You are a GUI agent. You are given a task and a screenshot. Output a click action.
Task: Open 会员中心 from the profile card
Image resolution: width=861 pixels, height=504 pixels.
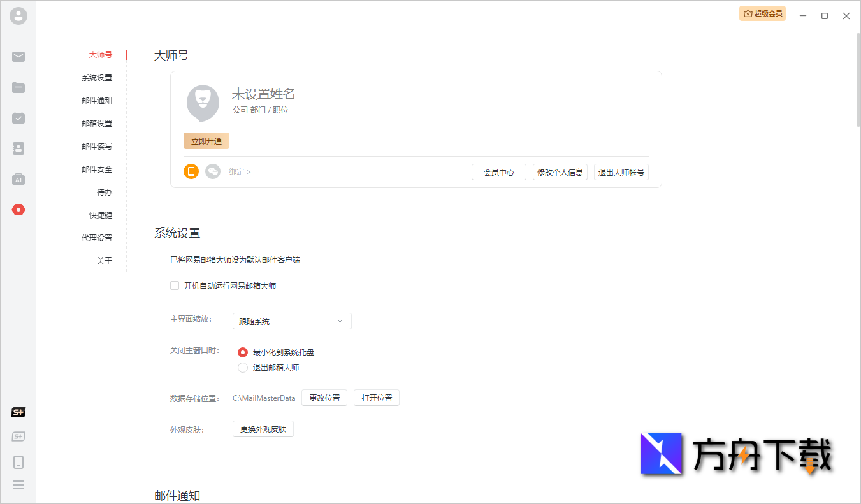coord(498,171)
